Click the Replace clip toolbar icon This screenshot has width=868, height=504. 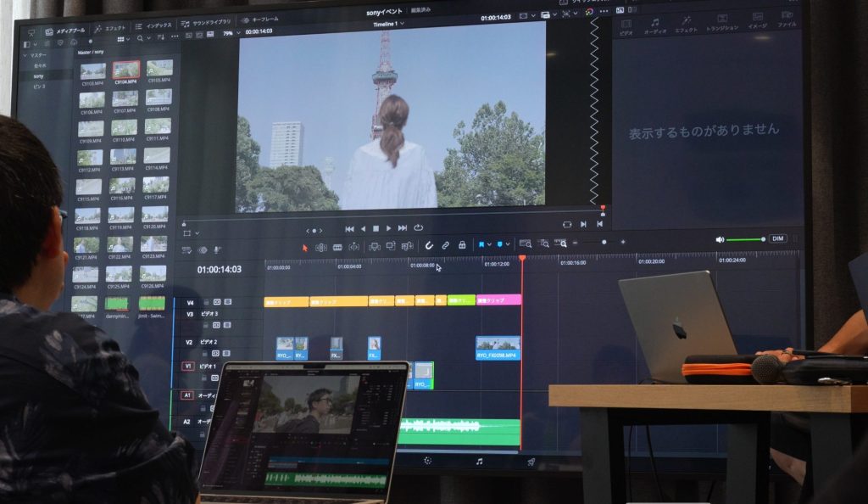408,246
